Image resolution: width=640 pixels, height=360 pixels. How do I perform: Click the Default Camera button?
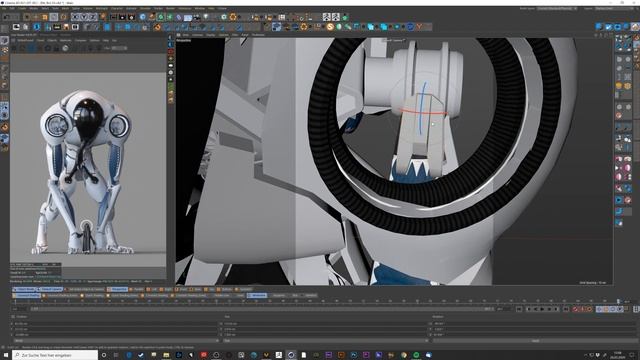pos(50,289)
